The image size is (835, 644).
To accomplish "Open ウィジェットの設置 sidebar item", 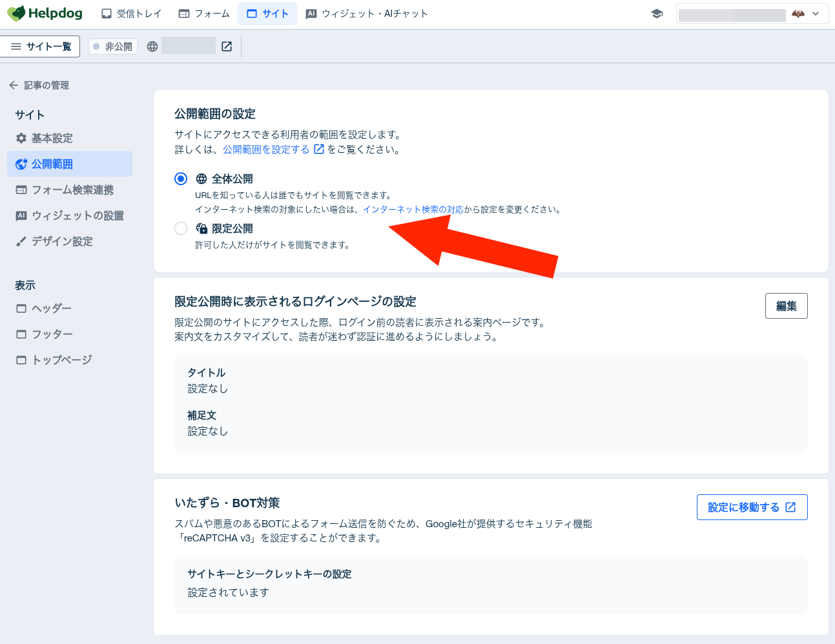I will click(x=70, y=216).
